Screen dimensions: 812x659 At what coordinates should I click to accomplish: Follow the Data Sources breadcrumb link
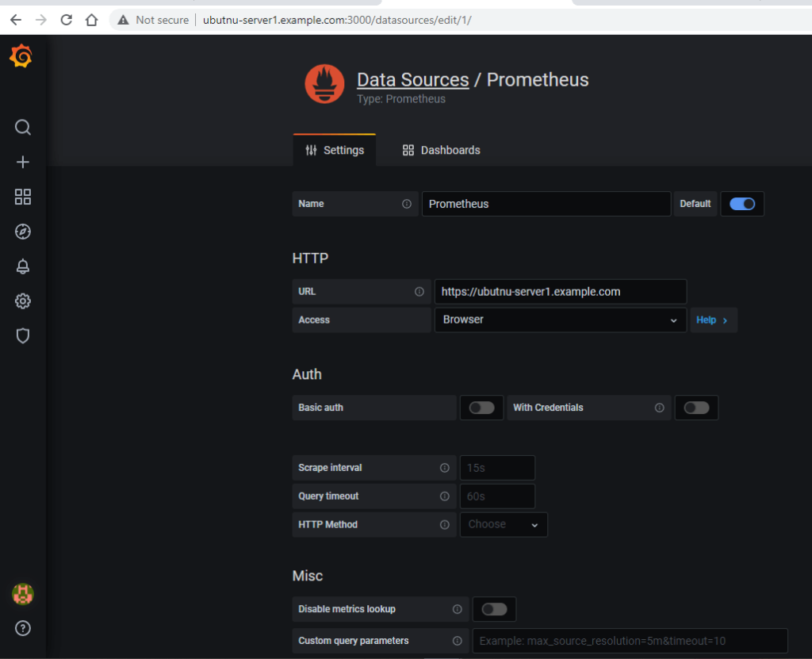tap(412, 80)
